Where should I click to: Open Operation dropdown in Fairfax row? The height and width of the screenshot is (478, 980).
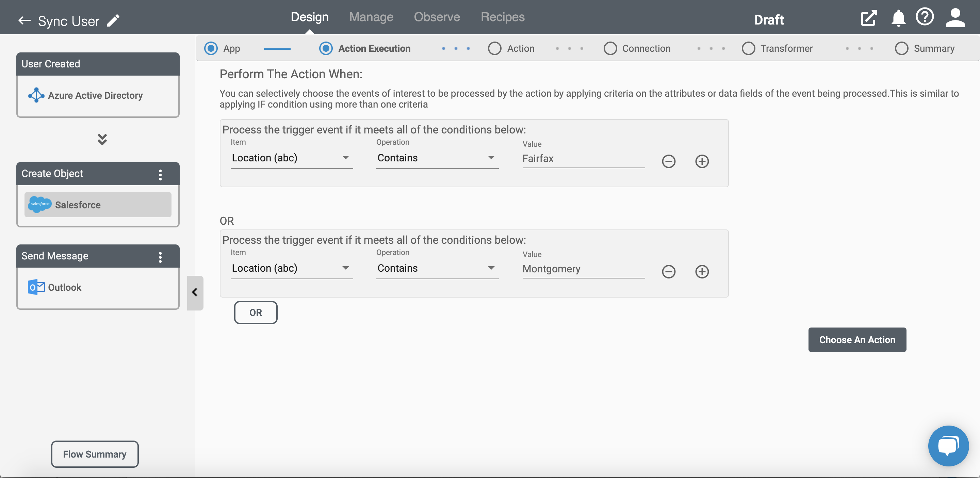click(437, 158)
